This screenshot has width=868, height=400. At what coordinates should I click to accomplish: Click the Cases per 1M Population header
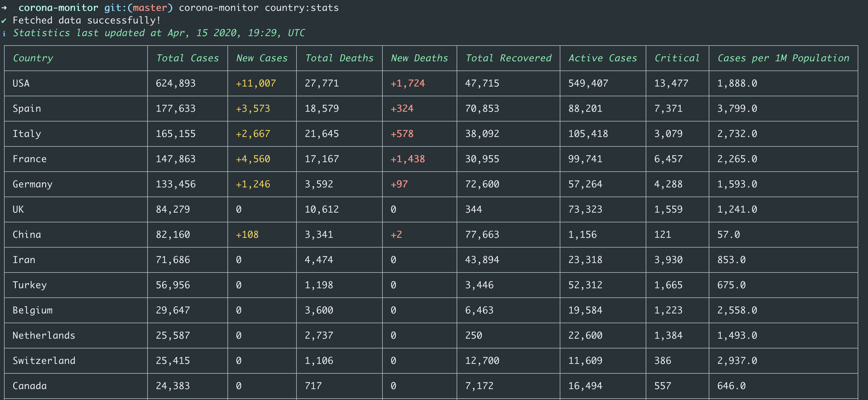tap(783, 58)
